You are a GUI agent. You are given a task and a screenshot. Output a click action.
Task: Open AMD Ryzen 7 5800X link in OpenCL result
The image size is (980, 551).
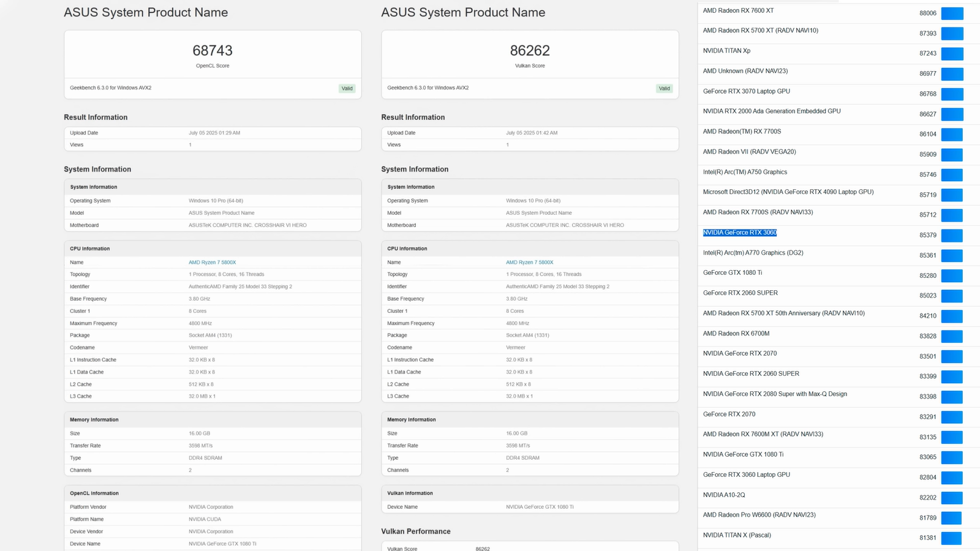212,262
